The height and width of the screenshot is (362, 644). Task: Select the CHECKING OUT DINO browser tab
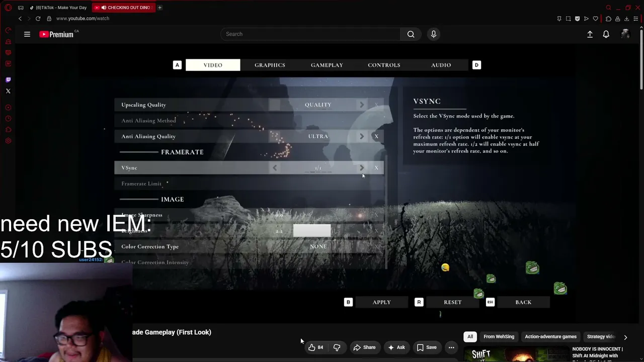(123, 8)
